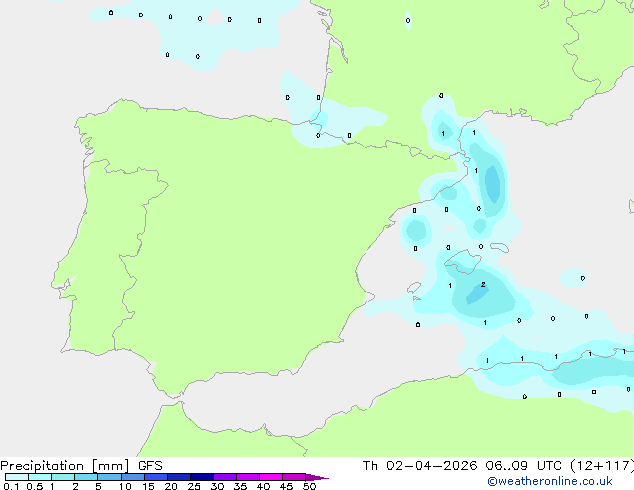Open the weatheronline.co.uk link
The width and height of the screenshot is (634, 490).
(550, 481)
